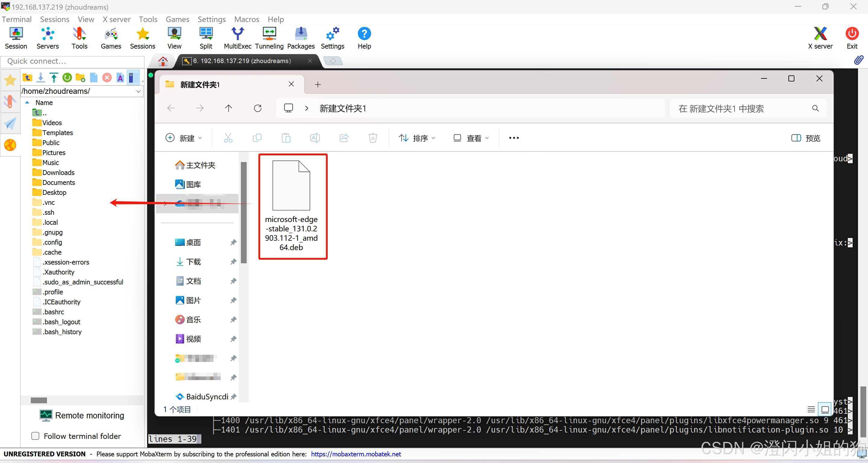
Task: Click the red delete icon in the SFTP toolbar
Action: point(107,78)
